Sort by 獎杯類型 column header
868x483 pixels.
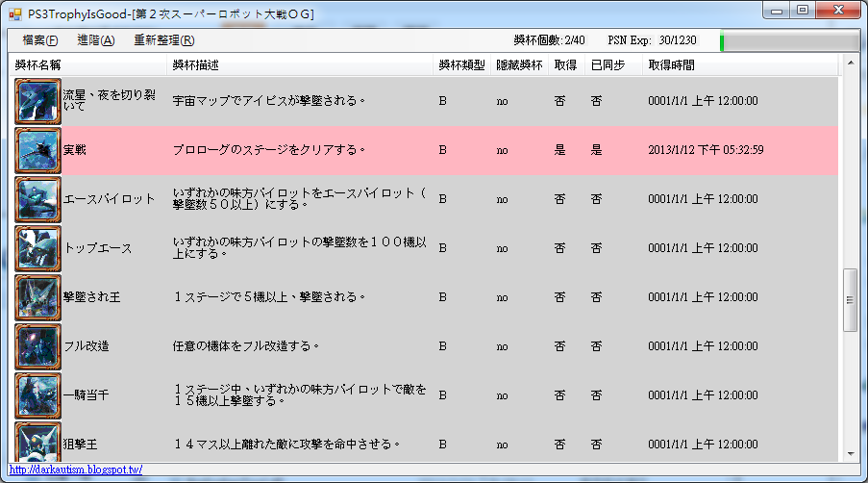coord(461,65)
